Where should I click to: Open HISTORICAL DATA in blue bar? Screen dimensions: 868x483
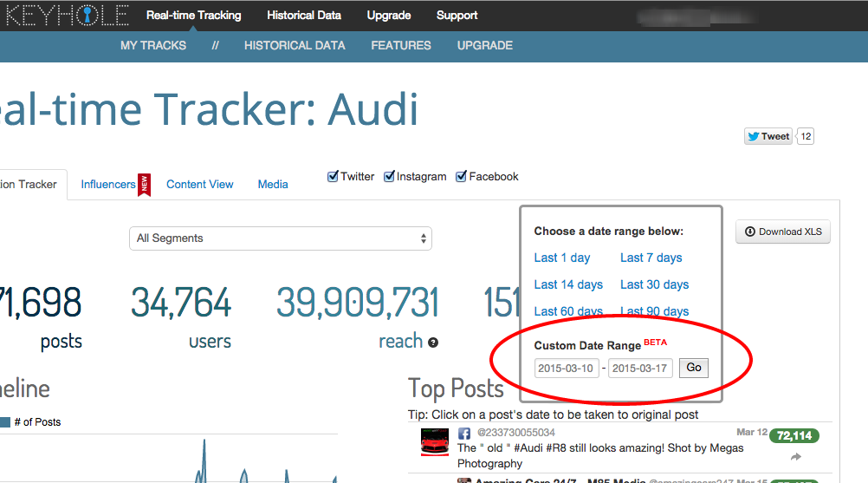295,45
